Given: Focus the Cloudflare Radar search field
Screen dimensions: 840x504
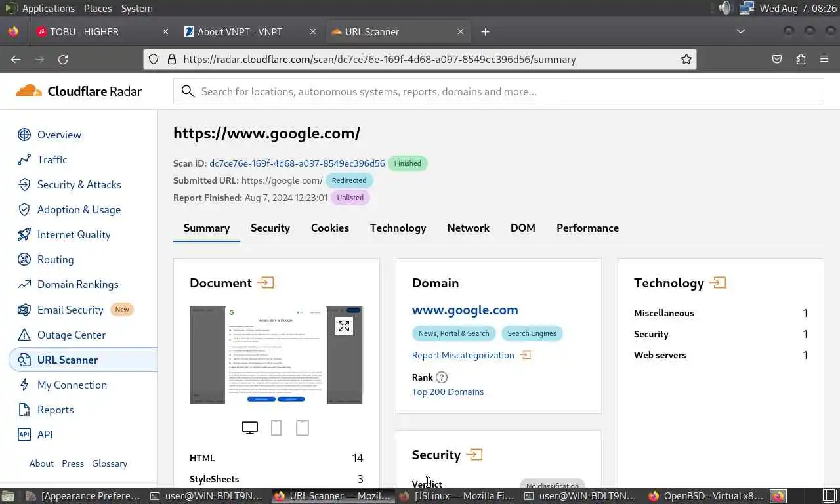Looking at the screenshot, I should tap(499, 91).
